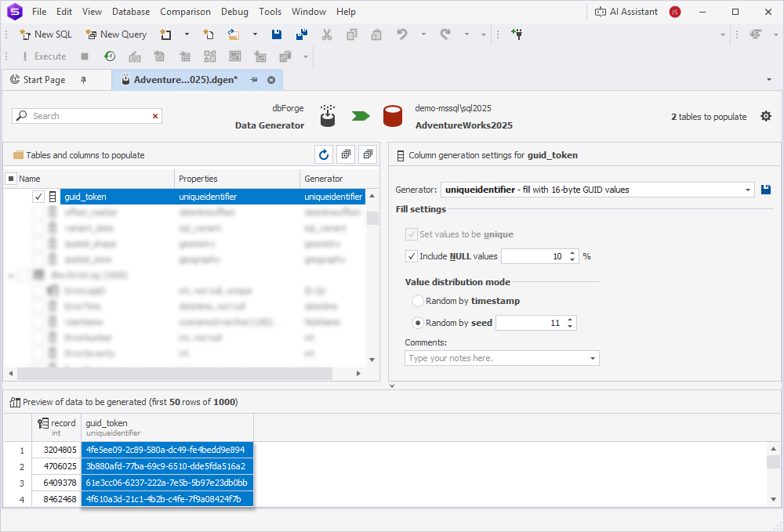Pin the Start Page tab
Viewport: 784px width, 532px height.
(x=84, y=80)
